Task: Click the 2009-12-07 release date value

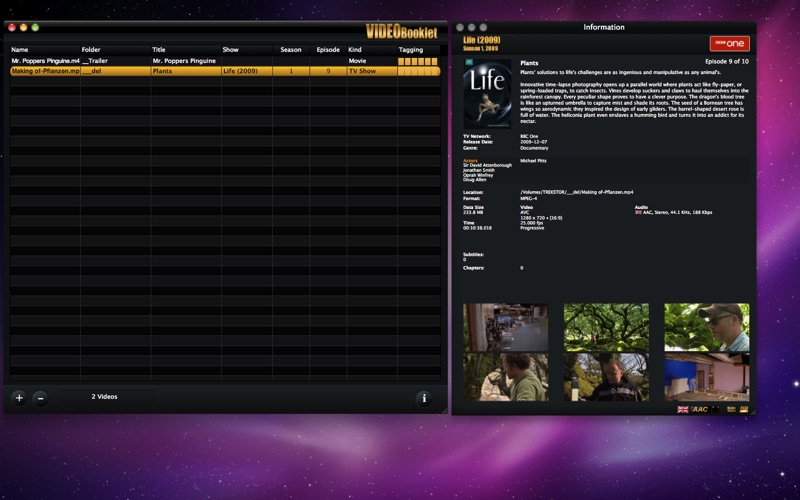Action: click(534, 142)
